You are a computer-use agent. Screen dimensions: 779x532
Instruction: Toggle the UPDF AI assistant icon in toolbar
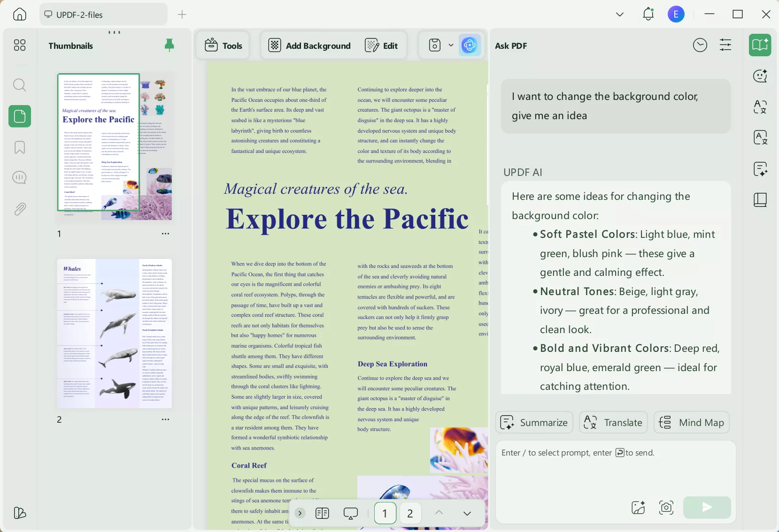point(470,46)
